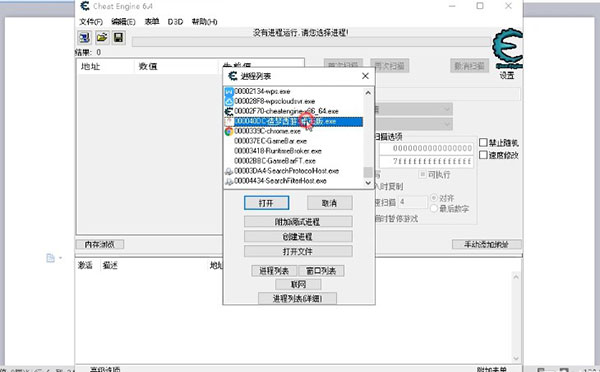
Task: Open dropdown arrow beside background document icon
Action: [60, 258]
